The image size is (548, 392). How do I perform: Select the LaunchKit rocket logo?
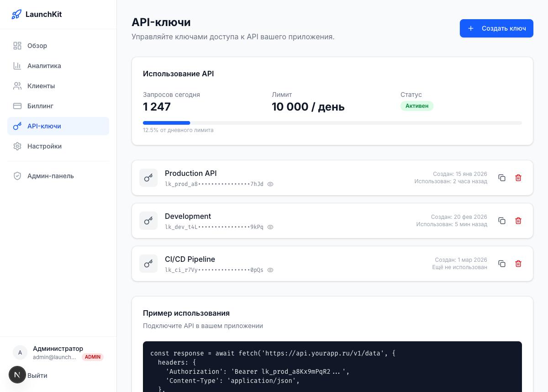(x=16, y=14)
